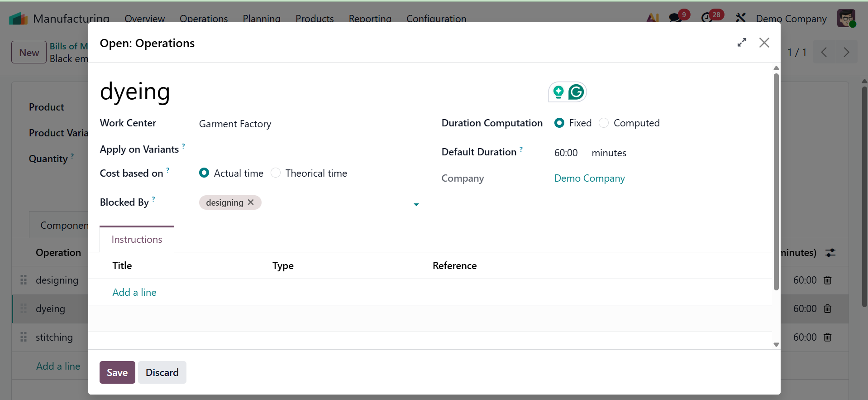868x400 pixels.
Task: Open the messages chat icon with badge 9
Action: 675,18
